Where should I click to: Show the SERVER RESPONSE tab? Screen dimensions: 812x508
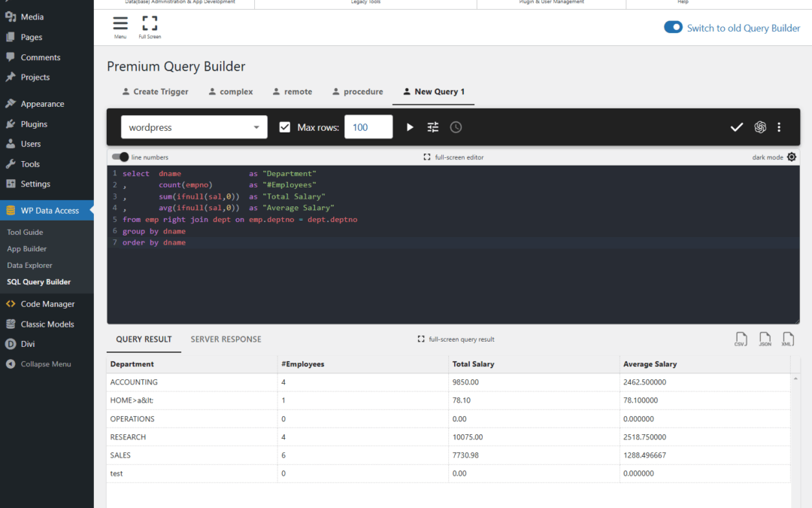click(x=226, y=339)
